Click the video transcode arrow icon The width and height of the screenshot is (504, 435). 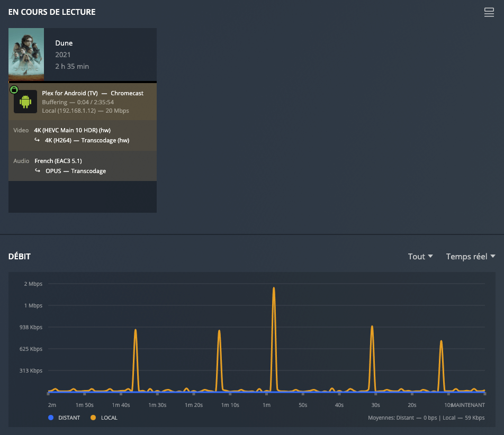tap(37, 140)
